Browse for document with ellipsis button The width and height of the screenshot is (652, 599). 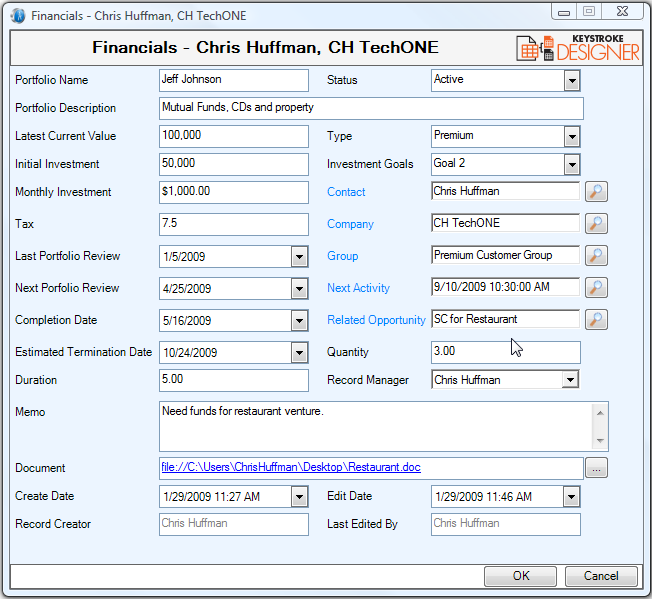click(x=596, y=468)
